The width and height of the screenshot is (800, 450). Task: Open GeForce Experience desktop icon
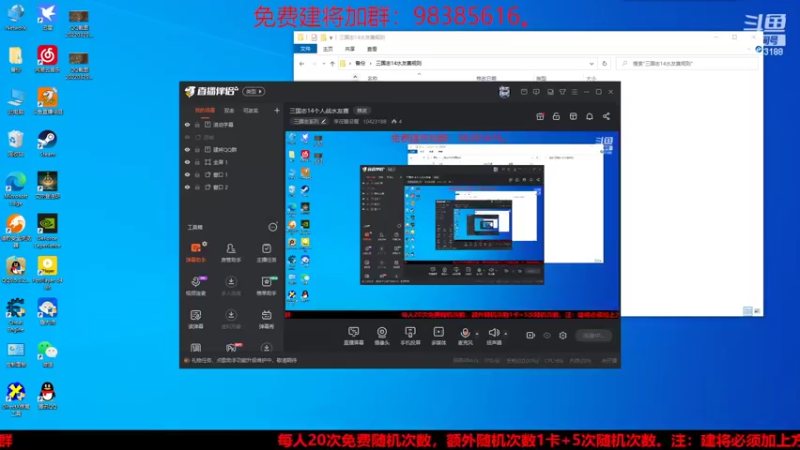coord(47,231)
